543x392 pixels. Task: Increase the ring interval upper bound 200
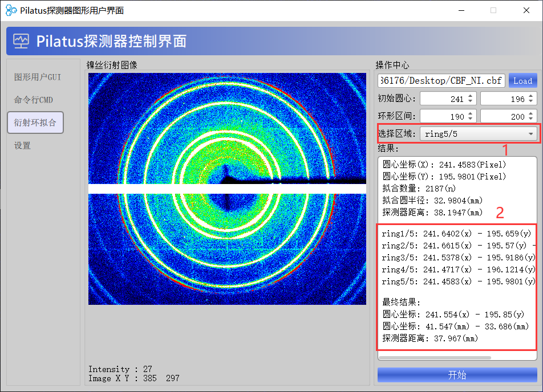531,113
